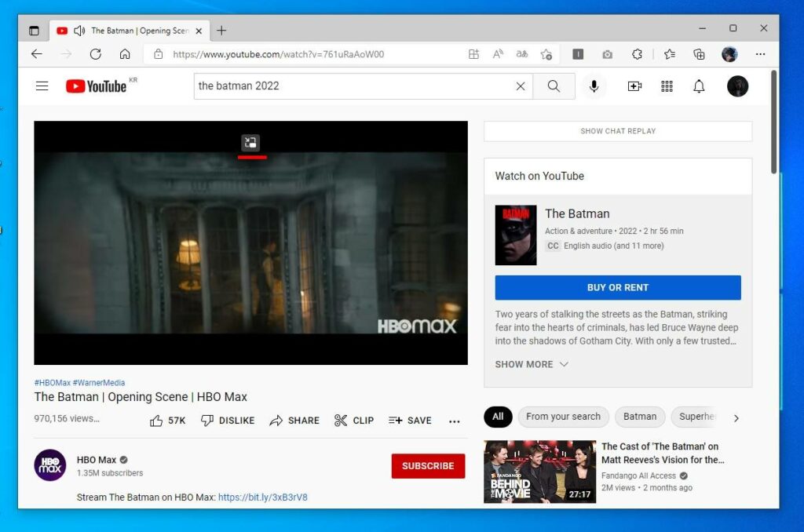
Task: Click the translate icon in the address bar
Action: (x=522, y=54)
